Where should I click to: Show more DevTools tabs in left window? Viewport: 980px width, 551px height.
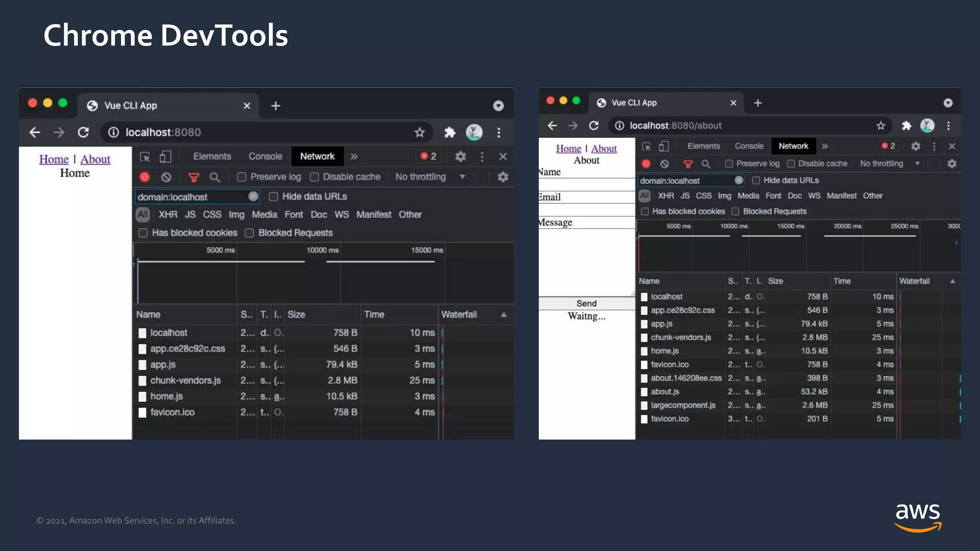pos(354,156)
